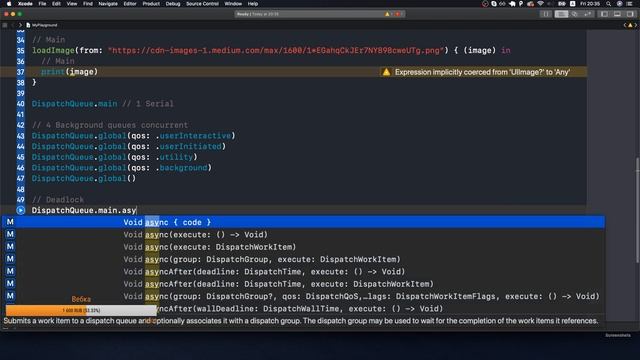
Task: Choose the async { code } completion
Action: pos(303,222)
